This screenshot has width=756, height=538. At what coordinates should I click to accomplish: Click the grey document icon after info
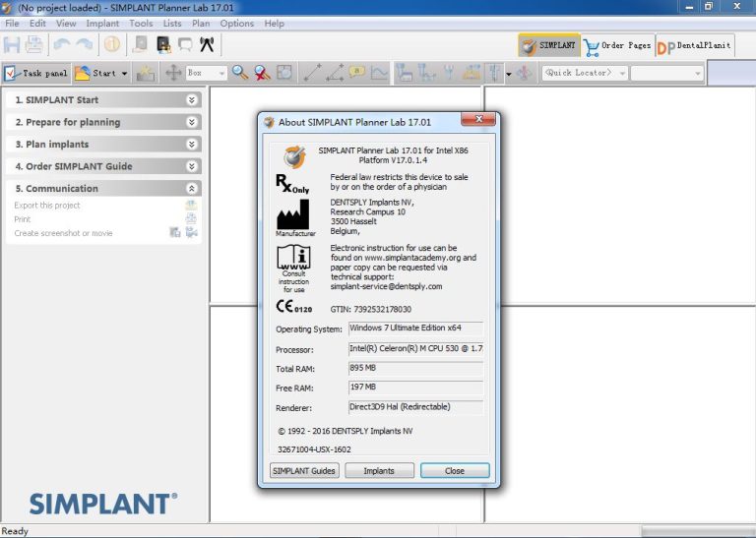tap(141, 45)
